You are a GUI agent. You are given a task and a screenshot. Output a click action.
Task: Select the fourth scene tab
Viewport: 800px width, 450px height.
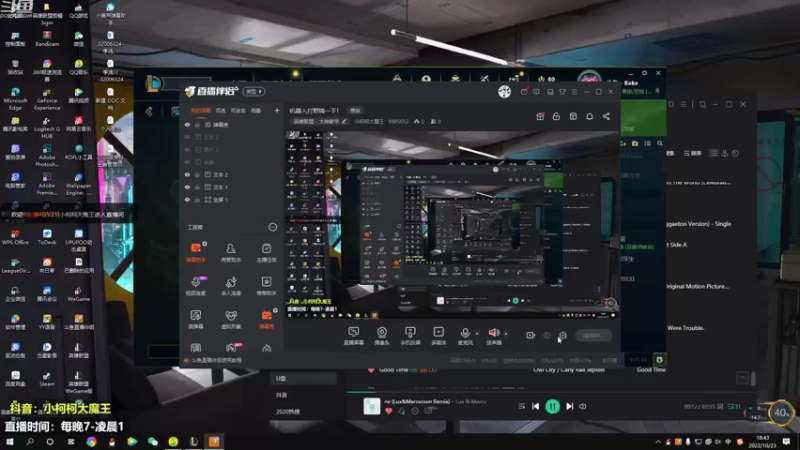pos(256,110)
